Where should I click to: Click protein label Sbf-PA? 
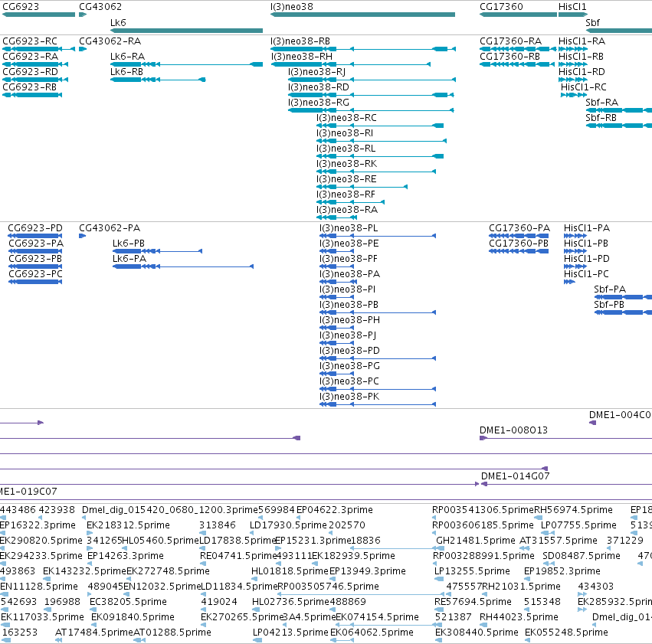(610, 289)
